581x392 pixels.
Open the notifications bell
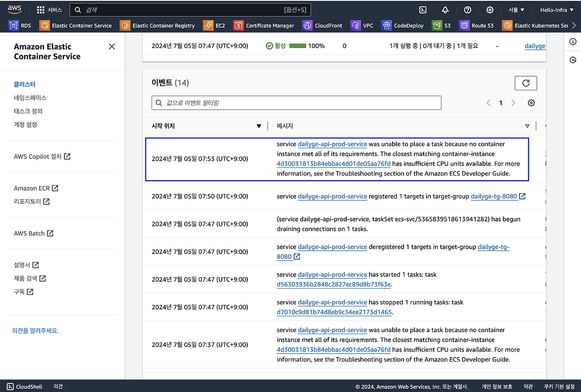[x=445, y=10]
